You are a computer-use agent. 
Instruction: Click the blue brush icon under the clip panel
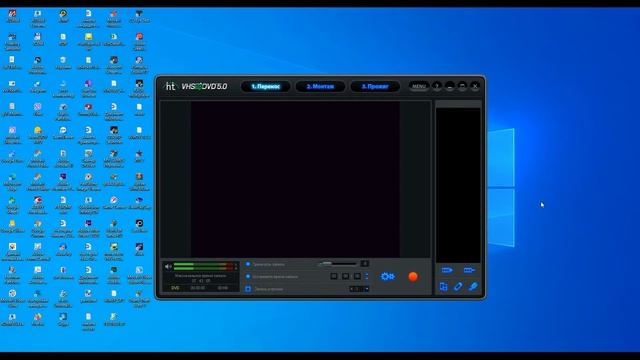click(473, 287)
